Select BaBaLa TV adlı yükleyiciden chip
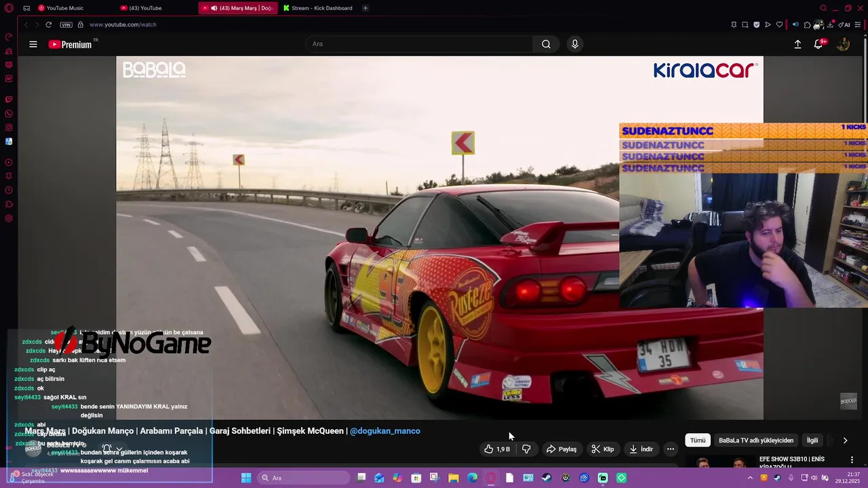 pyautogui.click(x=756, y=441)
